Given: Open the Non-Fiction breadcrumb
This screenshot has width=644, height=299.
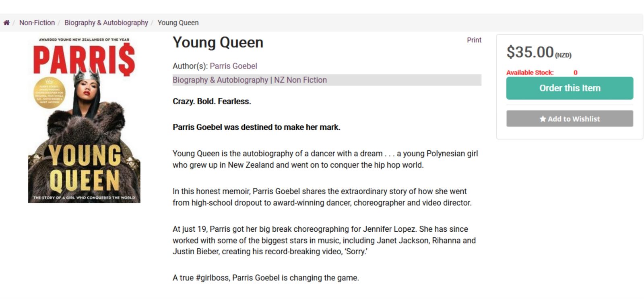Looking at the screenshot, I should point(37,23).
